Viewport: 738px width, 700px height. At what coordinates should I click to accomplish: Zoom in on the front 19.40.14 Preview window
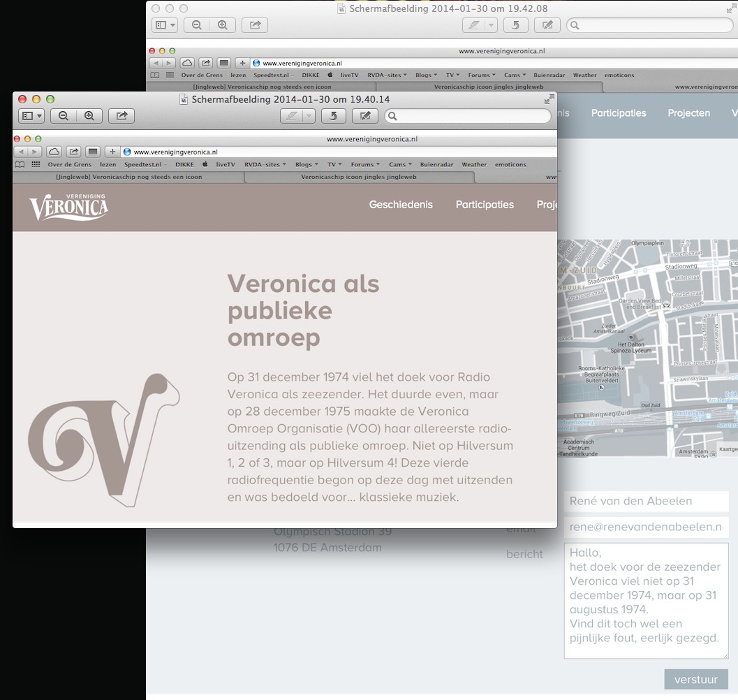(89, 116)
